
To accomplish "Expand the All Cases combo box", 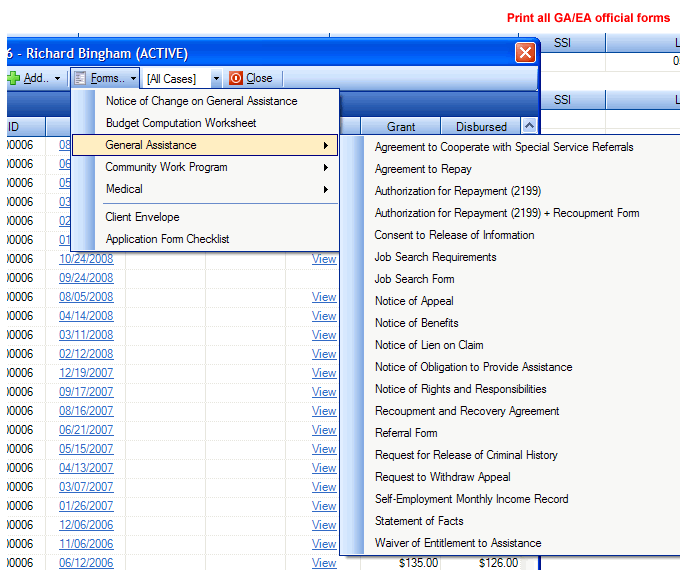I will click(216, 79).
